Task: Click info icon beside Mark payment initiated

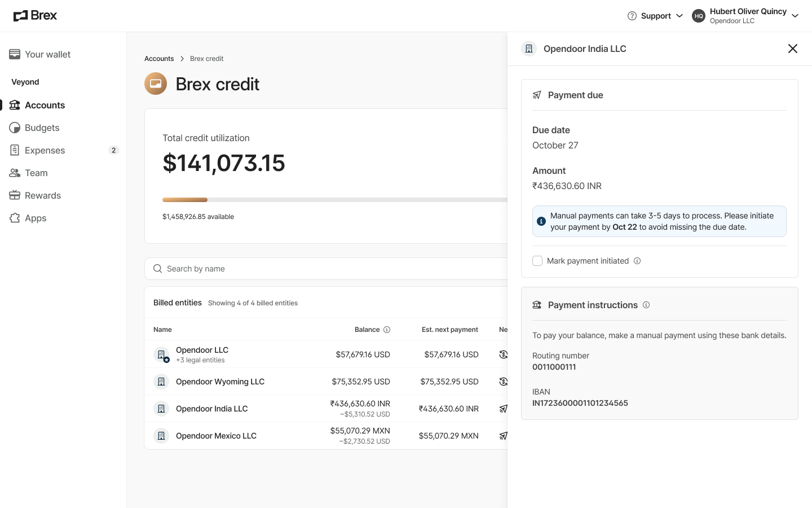Action: (637, 261)
